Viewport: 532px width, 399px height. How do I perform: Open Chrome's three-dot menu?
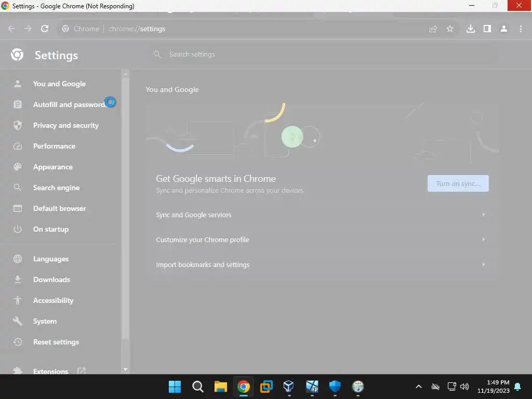tap(521, 29)
